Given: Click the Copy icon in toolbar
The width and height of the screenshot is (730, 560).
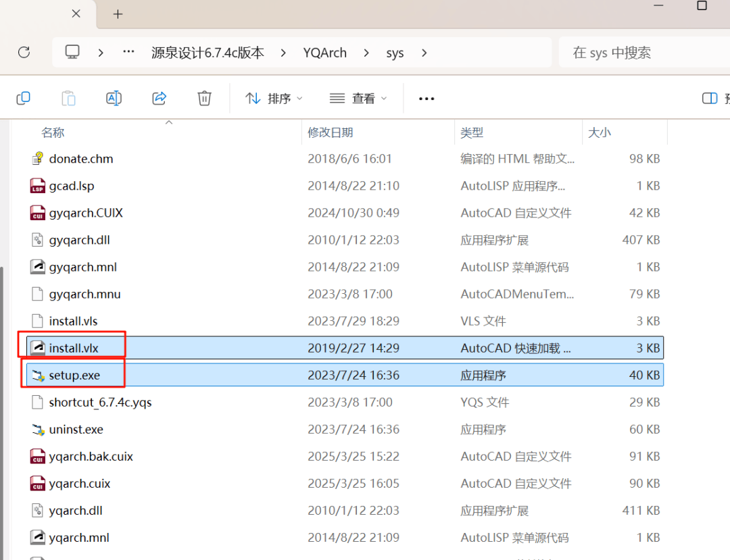Looking at the screenshot, I should tap(23, 99).
